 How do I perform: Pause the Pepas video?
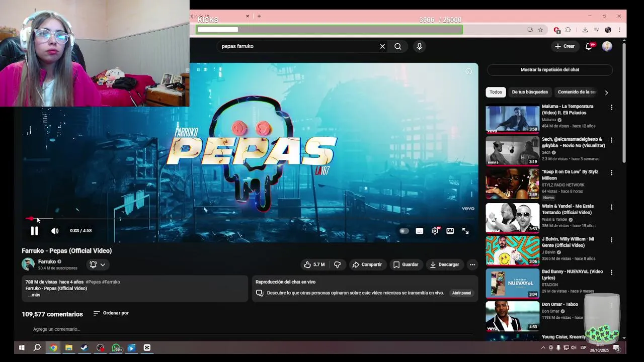click(34, 231)
